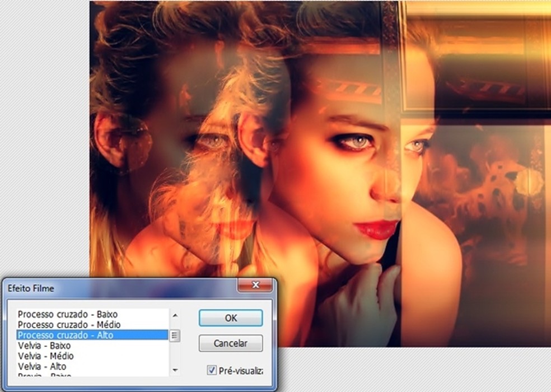
Task: Confirm the film effect with OK
Action: point(231,318)
